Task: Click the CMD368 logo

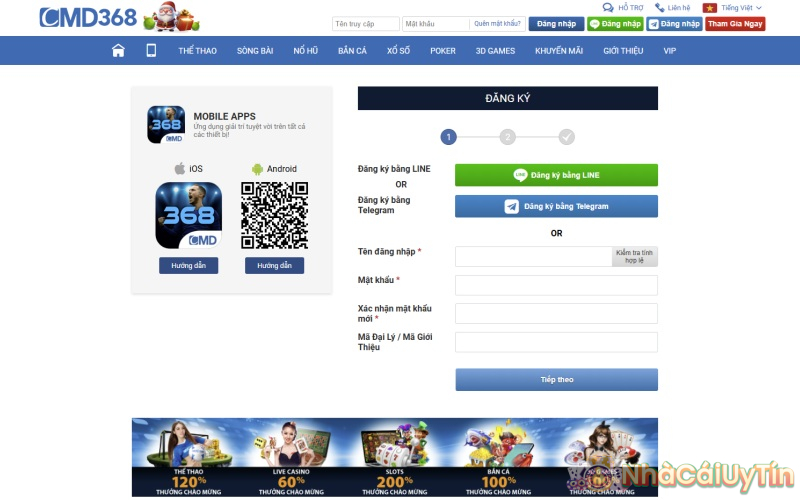Action: (x=88, y=18)
